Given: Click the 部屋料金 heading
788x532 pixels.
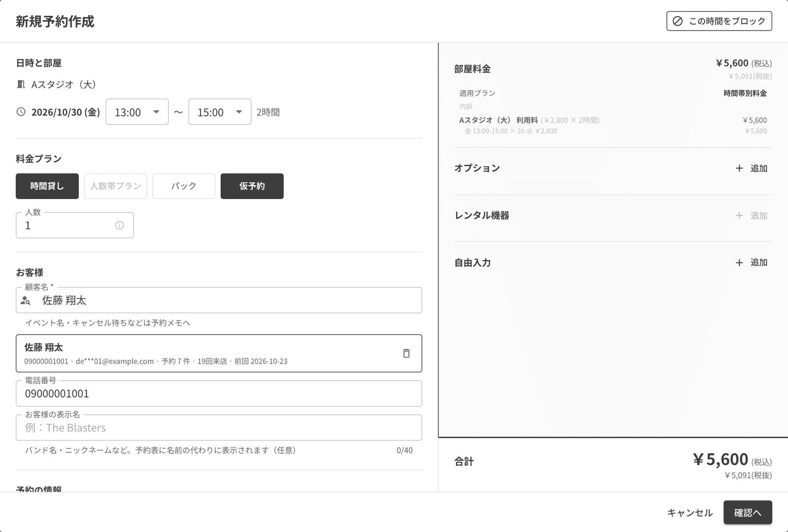Looking at the screenshot, I should click(472, 69).
